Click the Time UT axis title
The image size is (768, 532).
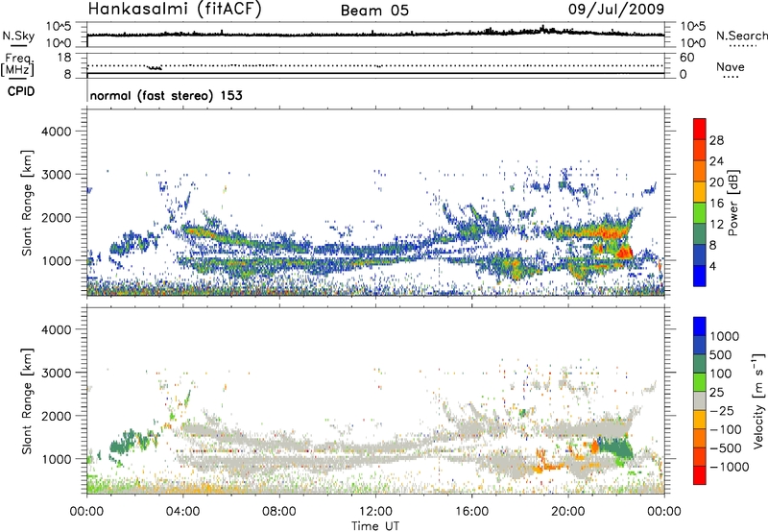pos(375,526)
